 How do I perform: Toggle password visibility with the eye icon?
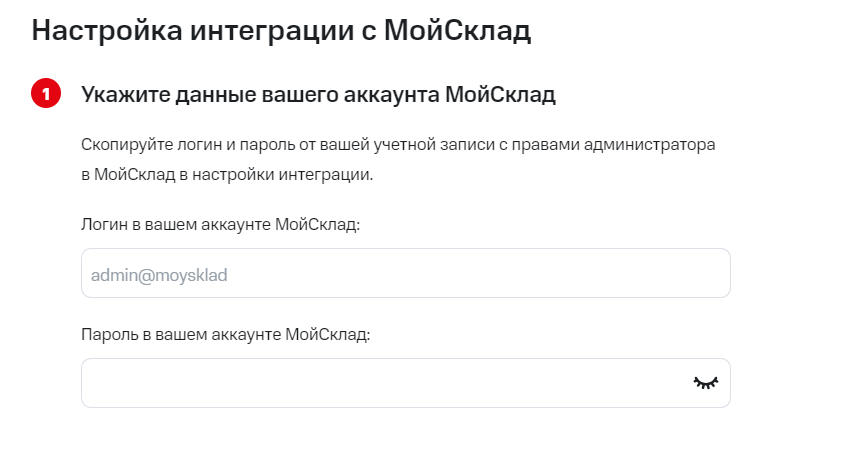coord(706,383)
